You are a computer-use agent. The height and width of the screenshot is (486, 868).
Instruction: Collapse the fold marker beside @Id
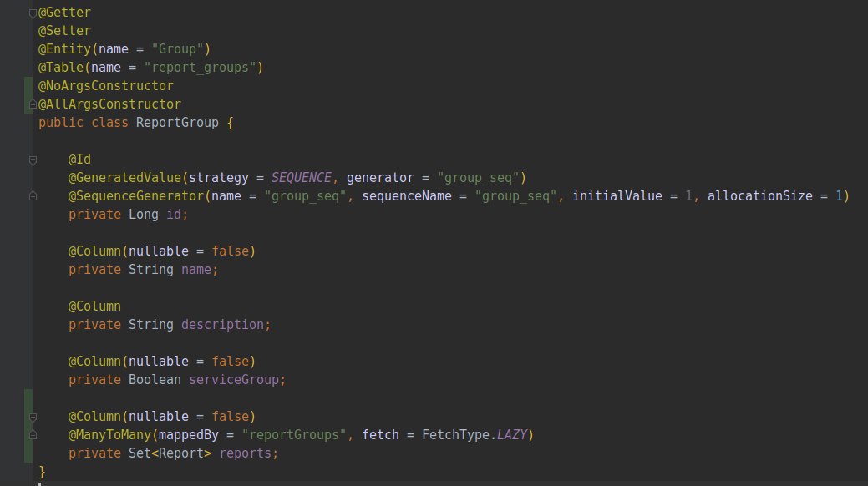33,160
